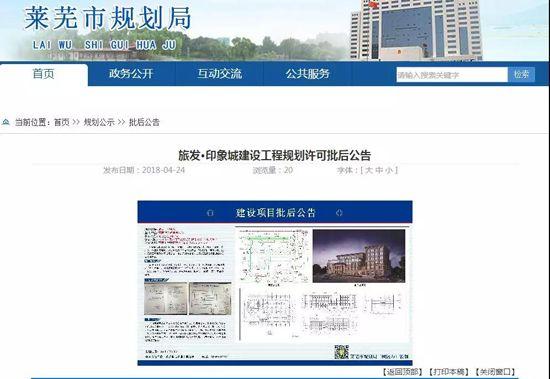Set font size to 中
The image size is (550, 379).
[x=379, y=170]
